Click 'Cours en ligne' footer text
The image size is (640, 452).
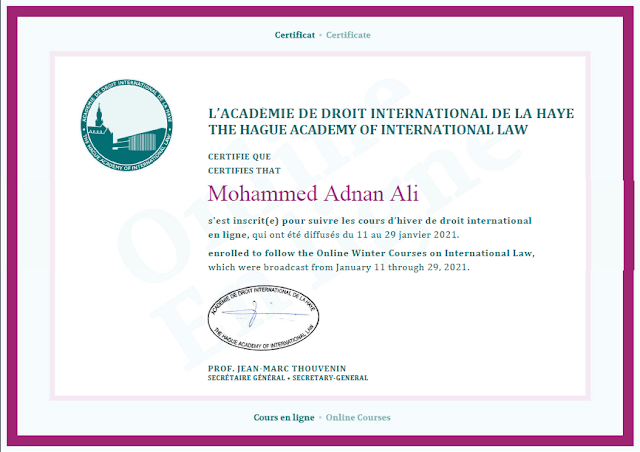point(284,417)
